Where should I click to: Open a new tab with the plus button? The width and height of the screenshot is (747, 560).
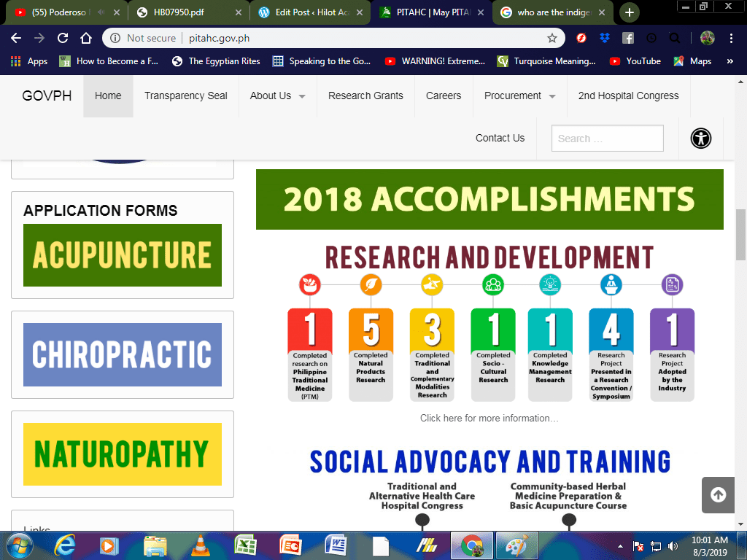[630, 12]
